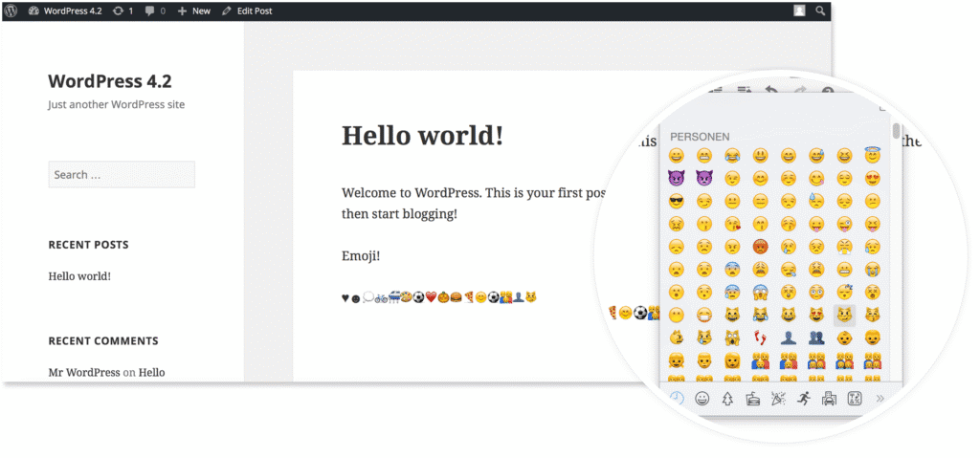This screenshot has height=458, width=980.
Task: Click the user avatar in admin bar
Action: coord(799,11)
